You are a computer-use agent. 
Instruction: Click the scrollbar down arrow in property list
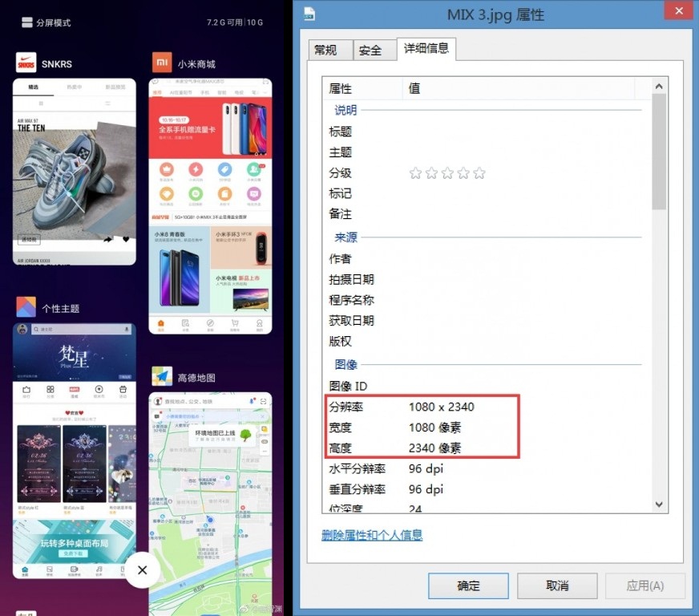(659, 504)
